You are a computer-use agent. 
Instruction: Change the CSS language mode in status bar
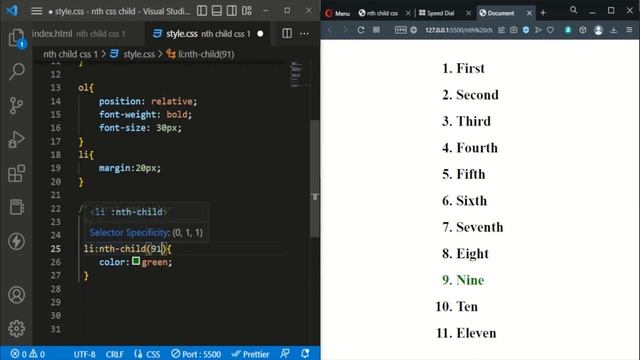pos(147,353)
